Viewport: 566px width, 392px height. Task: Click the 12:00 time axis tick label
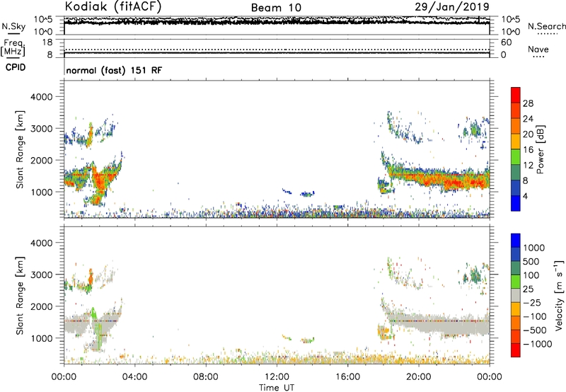click(x=277, y=377)
